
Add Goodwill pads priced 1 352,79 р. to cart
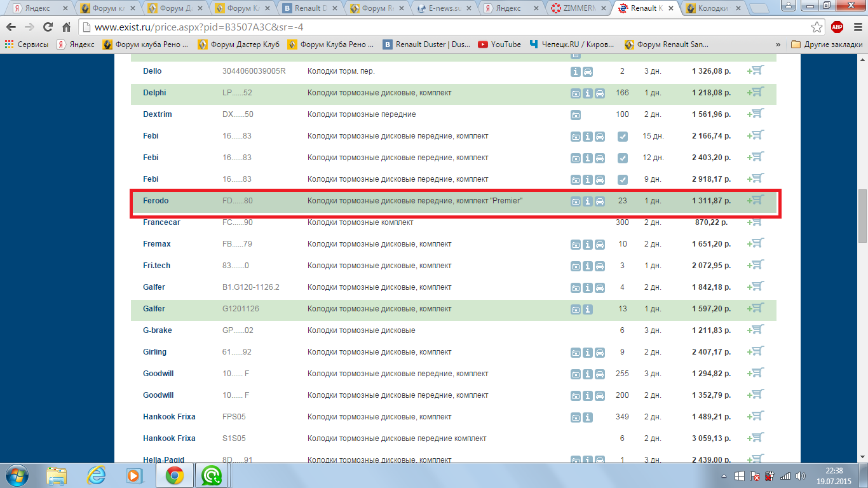coord(756,395)
